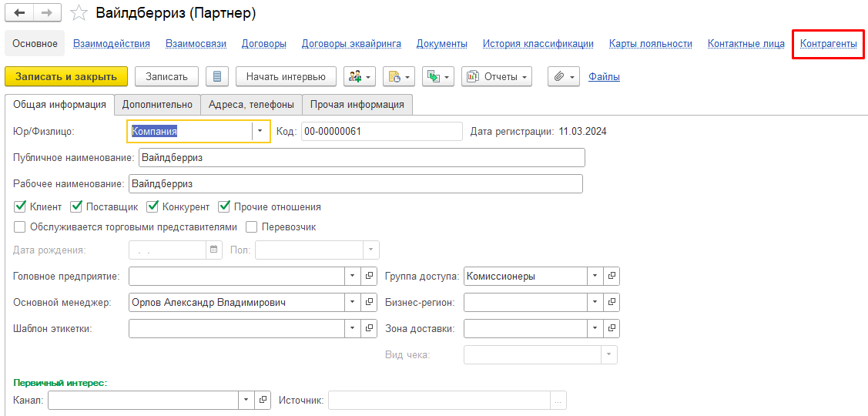Expand the Группа доступа dropdown arrow
The width and height of the screenshot is (868, 416).
[595, 276]
